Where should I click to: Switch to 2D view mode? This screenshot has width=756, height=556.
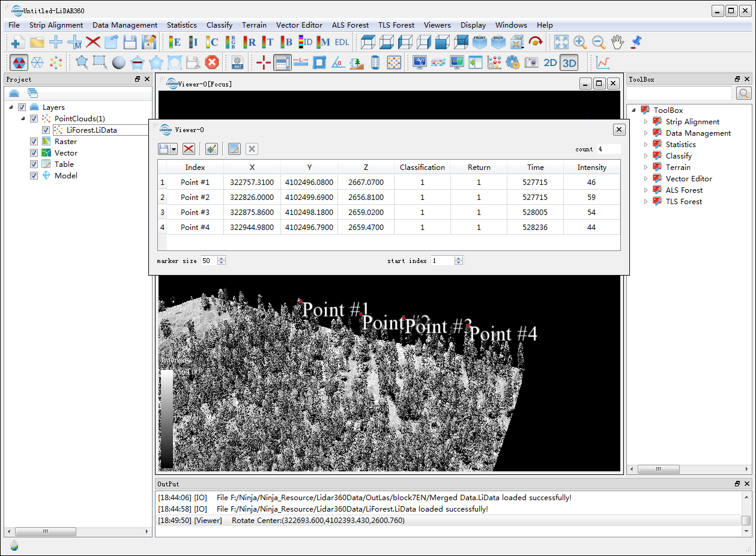click(x=550, y=62)
